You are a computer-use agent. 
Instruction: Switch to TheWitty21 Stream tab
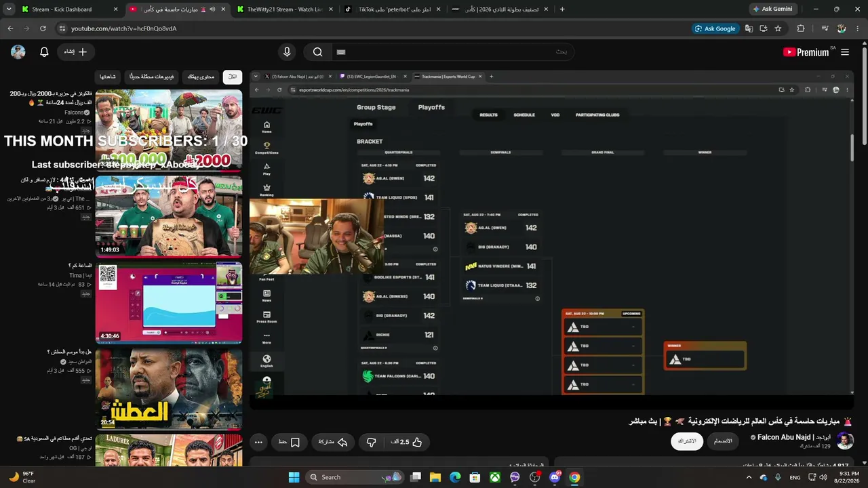(284, 9)
